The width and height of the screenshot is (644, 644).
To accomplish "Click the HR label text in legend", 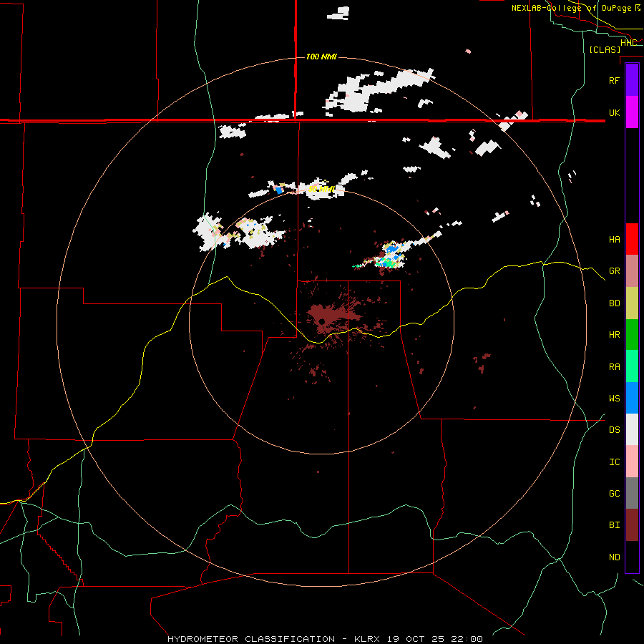I will pyautogui.click(x=614, y=334).
